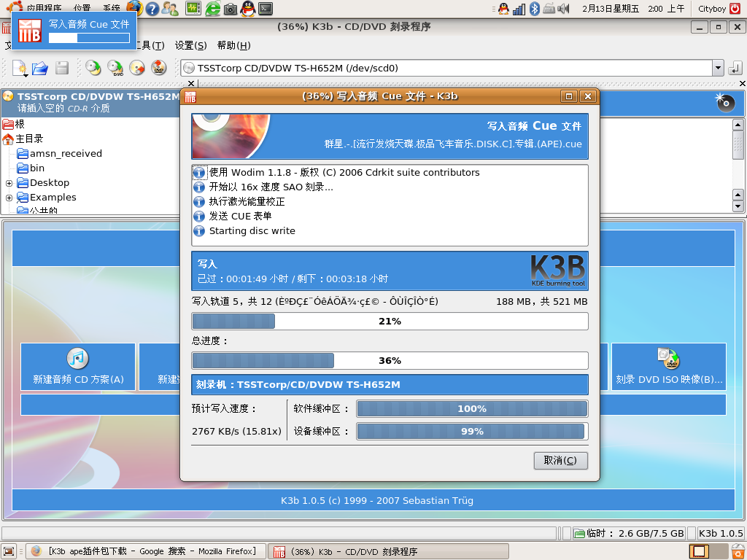Click the Cityboy user switcher
747x560 pixels.
tap(712, 9)
